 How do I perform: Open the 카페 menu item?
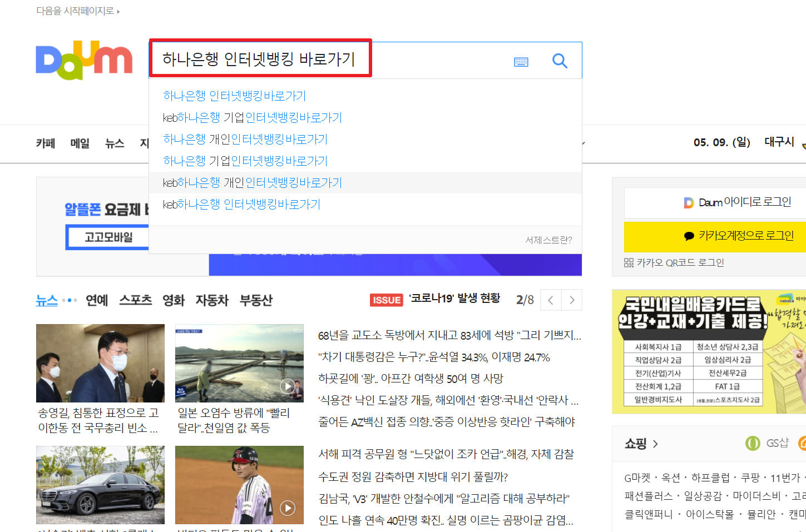(x=46, y=143)
